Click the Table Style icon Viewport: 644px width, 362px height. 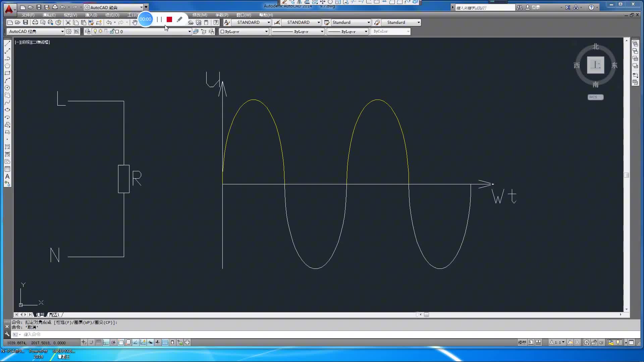click(327, 22)
